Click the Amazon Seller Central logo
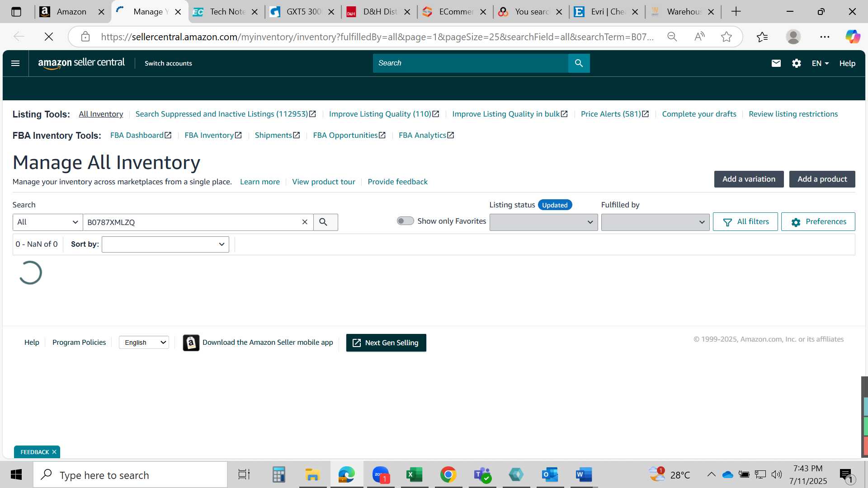 81,63
